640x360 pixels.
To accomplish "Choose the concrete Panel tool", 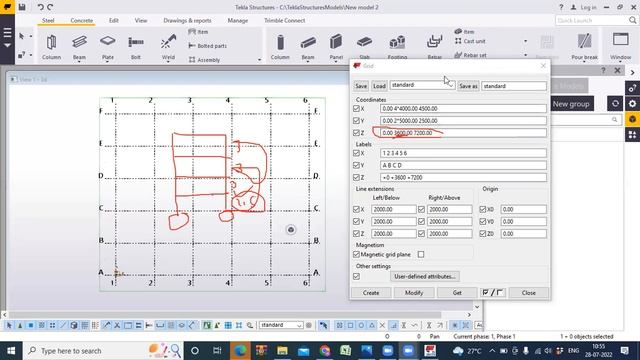I will pyautogui.click(x=336, y=46).
